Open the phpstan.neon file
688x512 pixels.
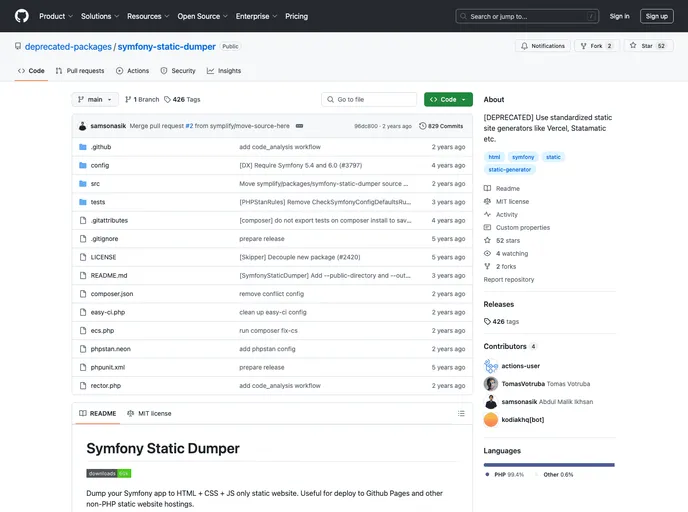pyautogui.click(x=111, y=349)
